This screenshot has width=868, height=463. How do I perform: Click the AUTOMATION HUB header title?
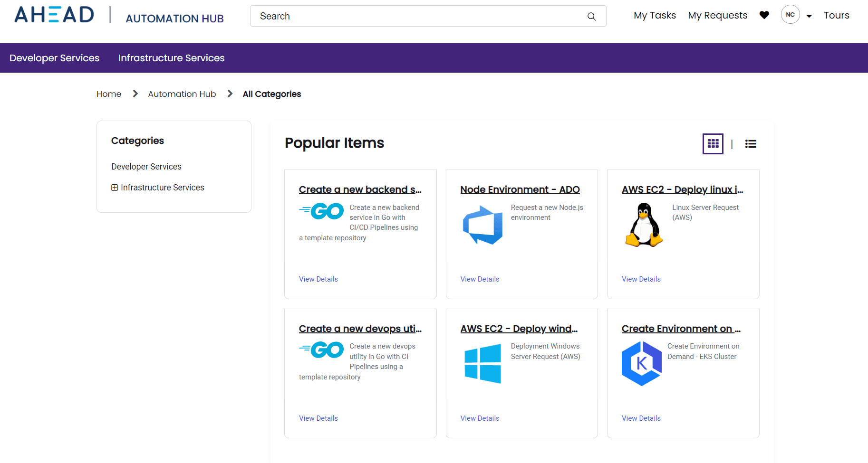[x=174, y=19]
